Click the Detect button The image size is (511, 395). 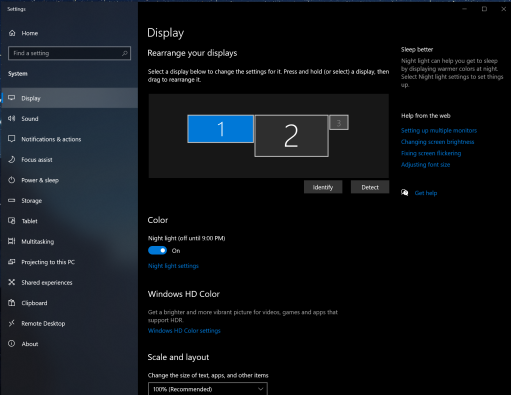click(x=370, y=187)
